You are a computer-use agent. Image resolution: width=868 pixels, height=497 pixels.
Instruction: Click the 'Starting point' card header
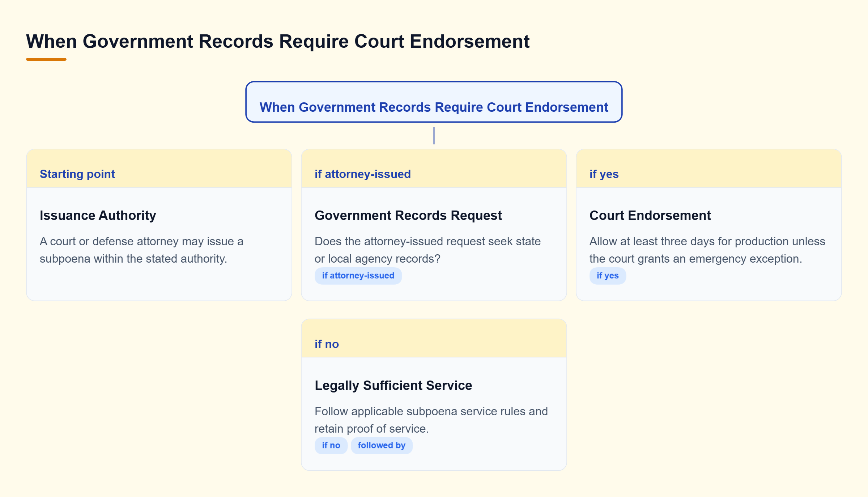pyautogui.click(x=159, y=169)
